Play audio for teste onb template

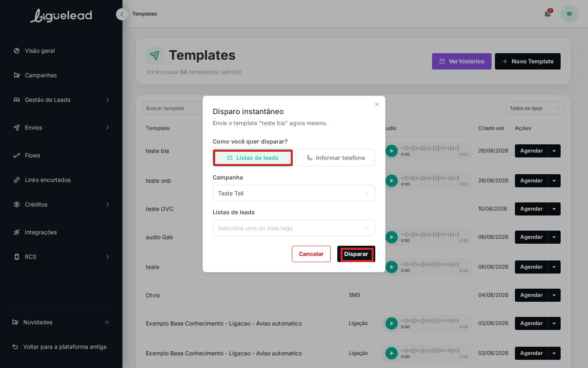pos(392,181)
